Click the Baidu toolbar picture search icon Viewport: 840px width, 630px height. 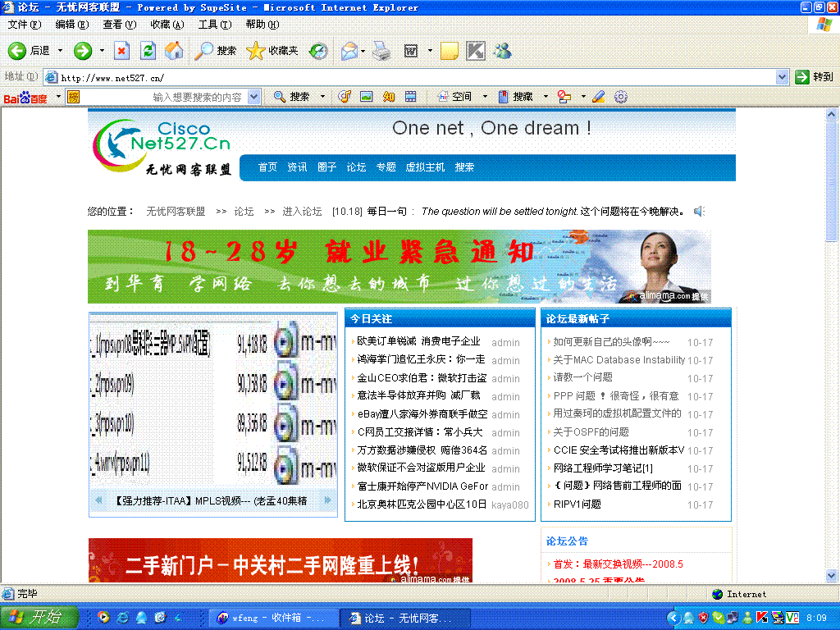coord(367,97)
